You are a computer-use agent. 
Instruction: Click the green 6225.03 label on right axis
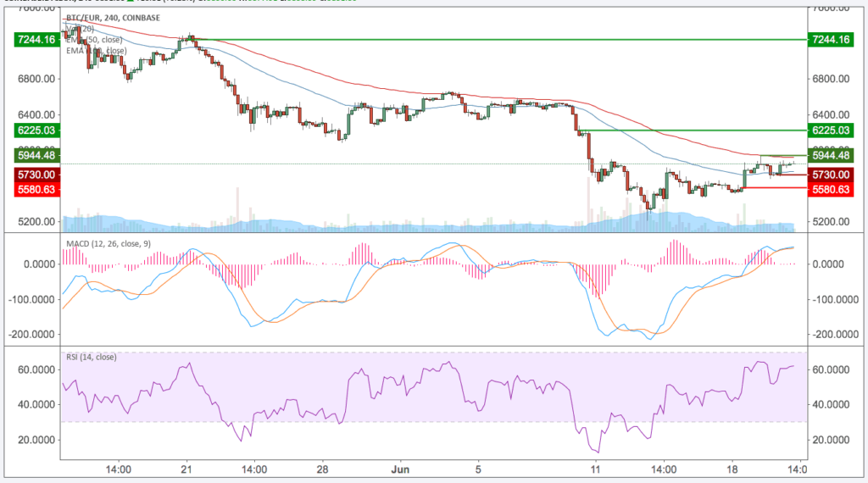point(830,130)
